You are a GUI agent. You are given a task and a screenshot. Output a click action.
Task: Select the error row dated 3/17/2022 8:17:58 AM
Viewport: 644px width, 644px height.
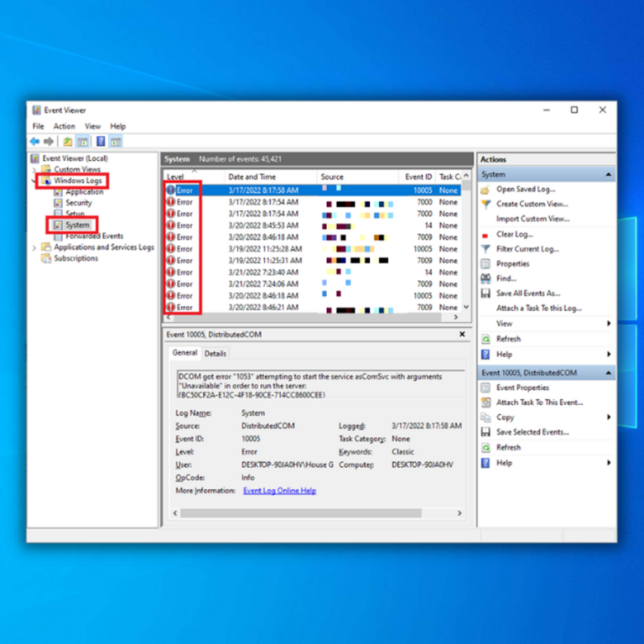pos(313,190)
